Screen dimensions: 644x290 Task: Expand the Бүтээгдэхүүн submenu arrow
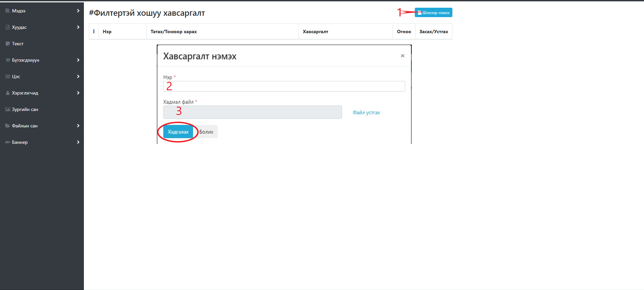pyautogui.click(x=78, y=60)
